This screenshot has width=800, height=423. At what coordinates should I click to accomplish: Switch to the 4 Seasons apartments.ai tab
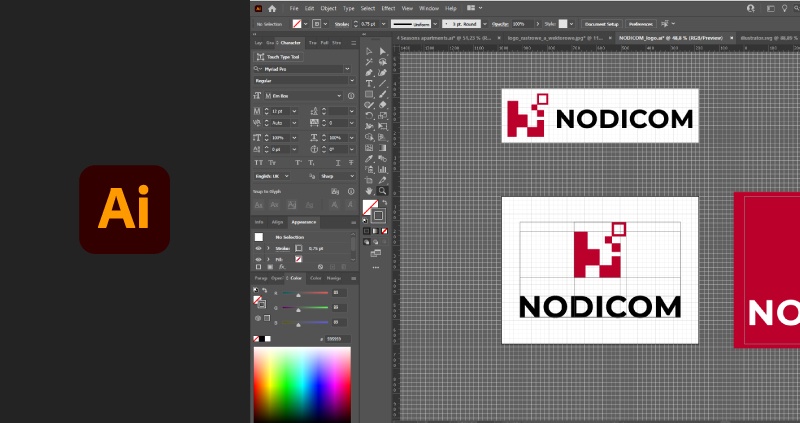[443, 38]
